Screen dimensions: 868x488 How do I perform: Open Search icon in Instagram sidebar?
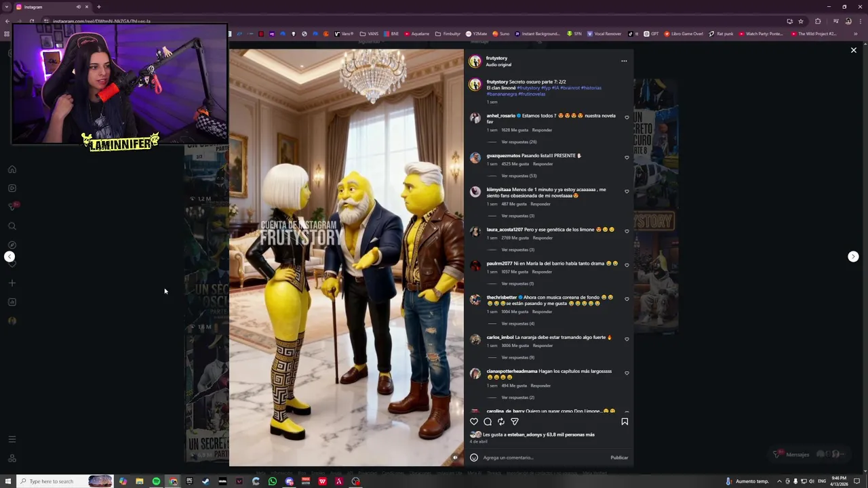(12, 226)
